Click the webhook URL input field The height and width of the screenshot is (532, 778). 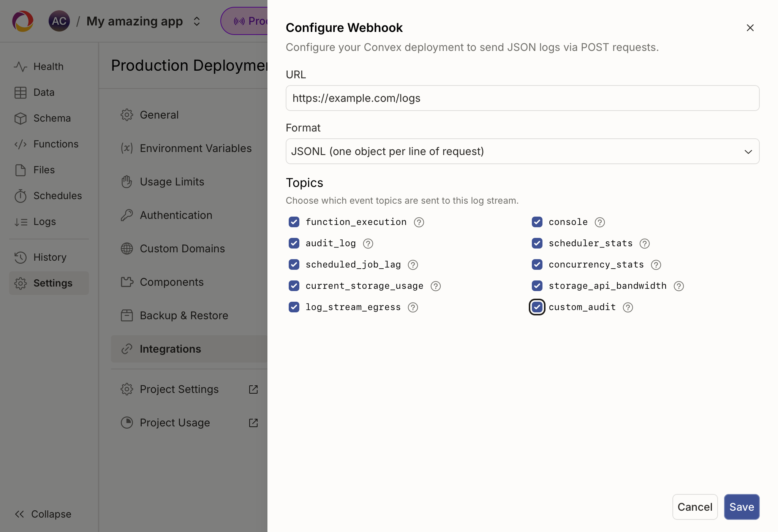pos(522,98)
